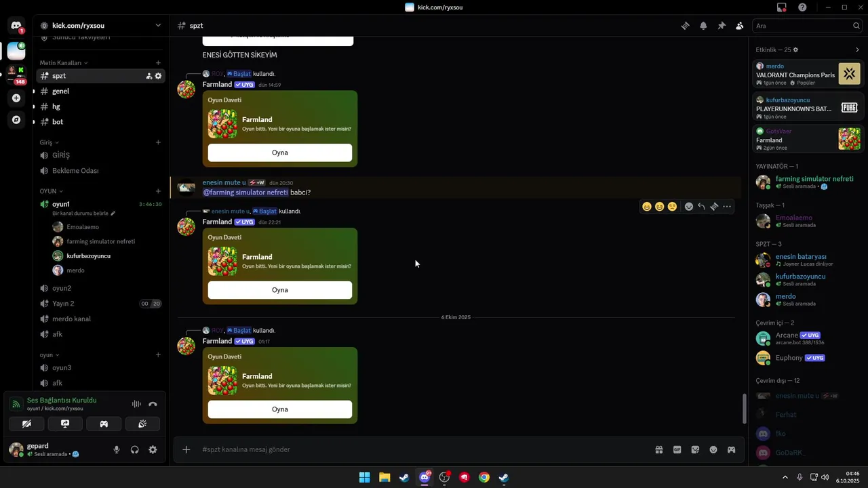868x488 pixels.
Task: Start an activity with gamepad button
Action: [x=104, y=424]
